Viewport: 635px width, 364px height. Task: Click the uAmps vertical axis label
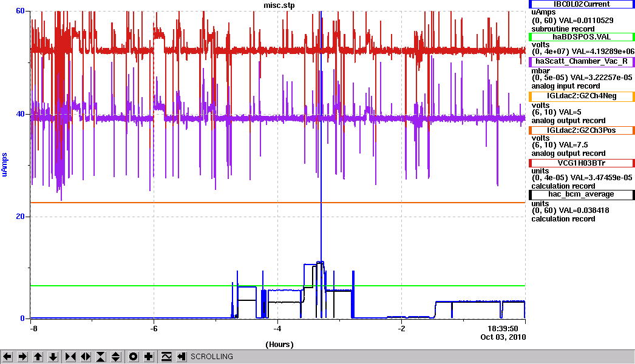(5, 164)
